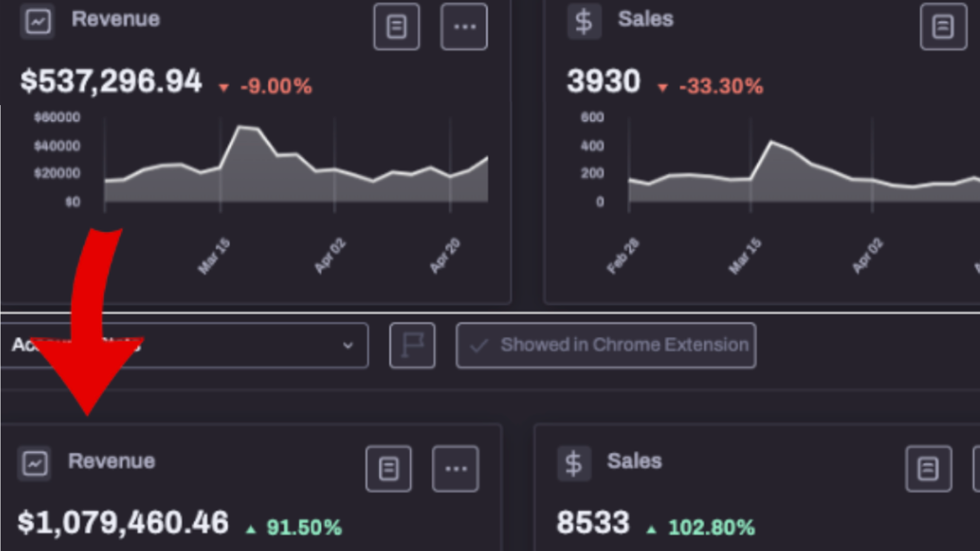Click the flag icon button

tap(412, 345)
